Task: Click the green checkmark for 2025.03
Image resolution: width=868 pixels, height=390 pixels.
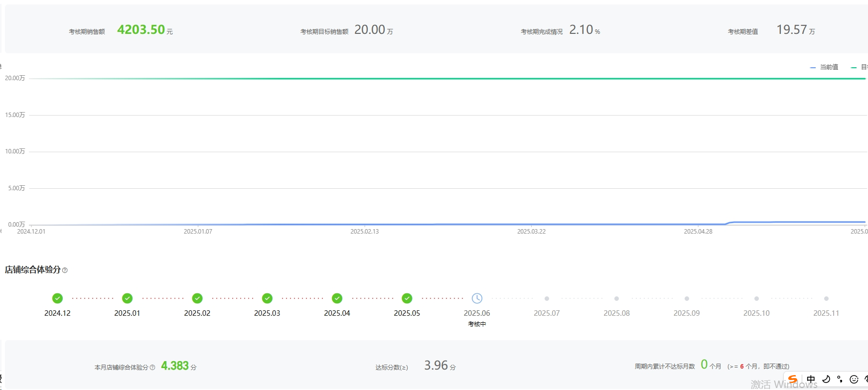Action: point(268,298)
